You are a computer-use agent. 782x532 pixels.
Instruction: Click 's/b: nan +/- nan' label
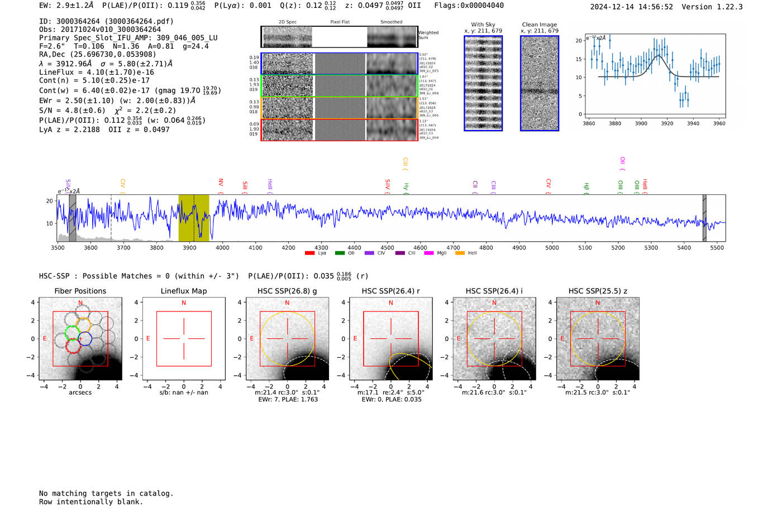coord(184,392)
